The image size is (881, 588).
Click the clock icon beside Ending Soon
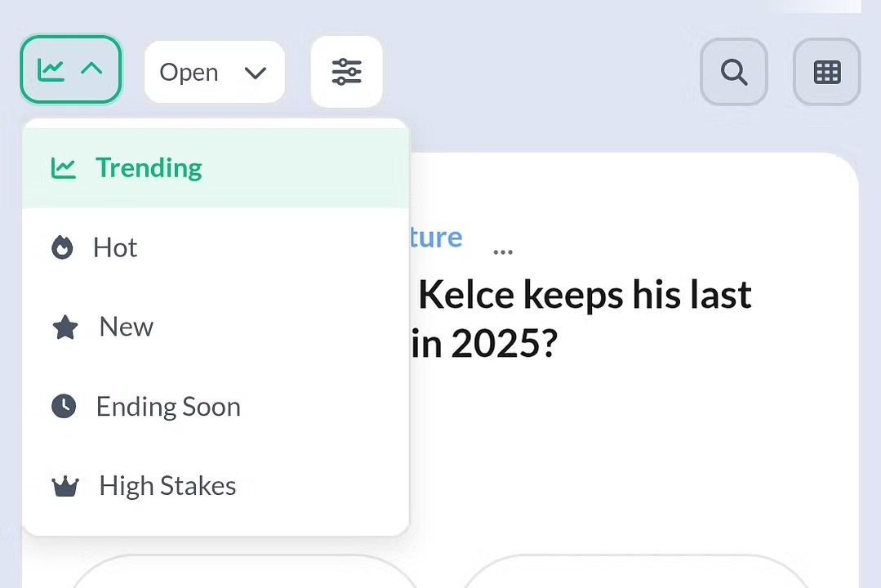point(64,406)
